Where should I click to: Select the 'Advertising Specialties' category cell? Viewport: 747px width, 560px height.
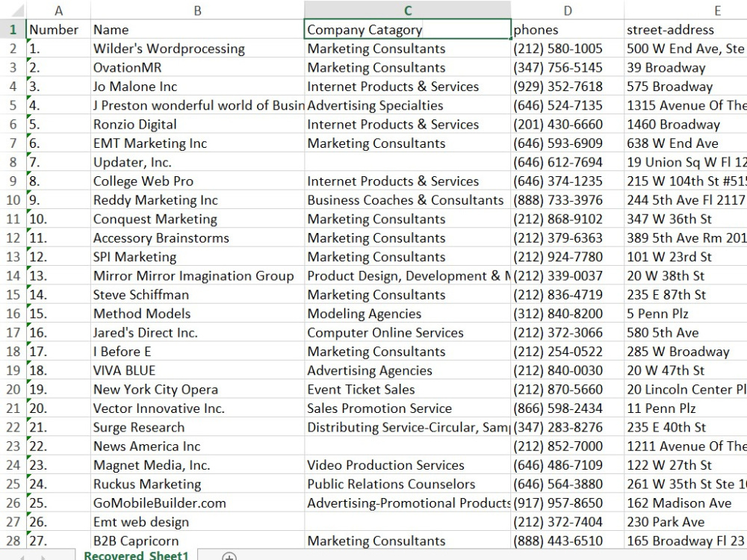pos(407,105)
